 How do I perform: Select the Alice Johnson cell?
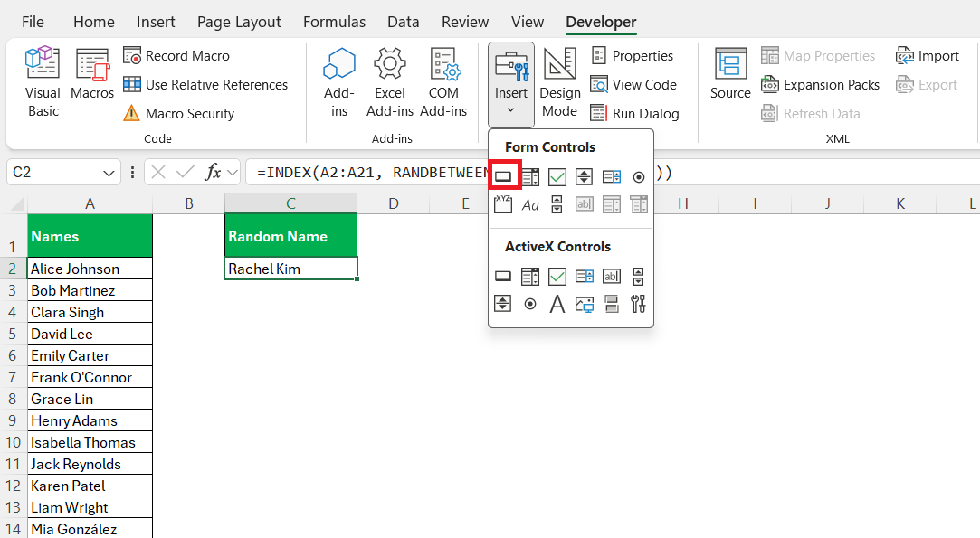[x=90, y=269]
